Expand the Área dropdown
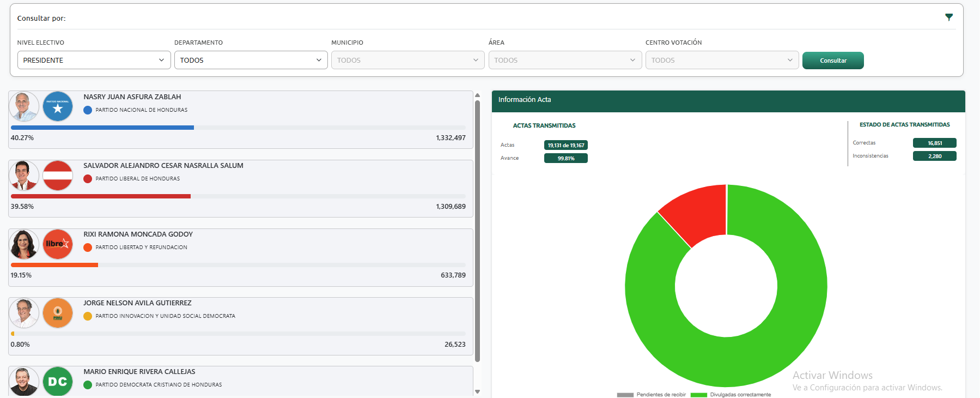This screenshot has height=398, width=980. (564, 60)
